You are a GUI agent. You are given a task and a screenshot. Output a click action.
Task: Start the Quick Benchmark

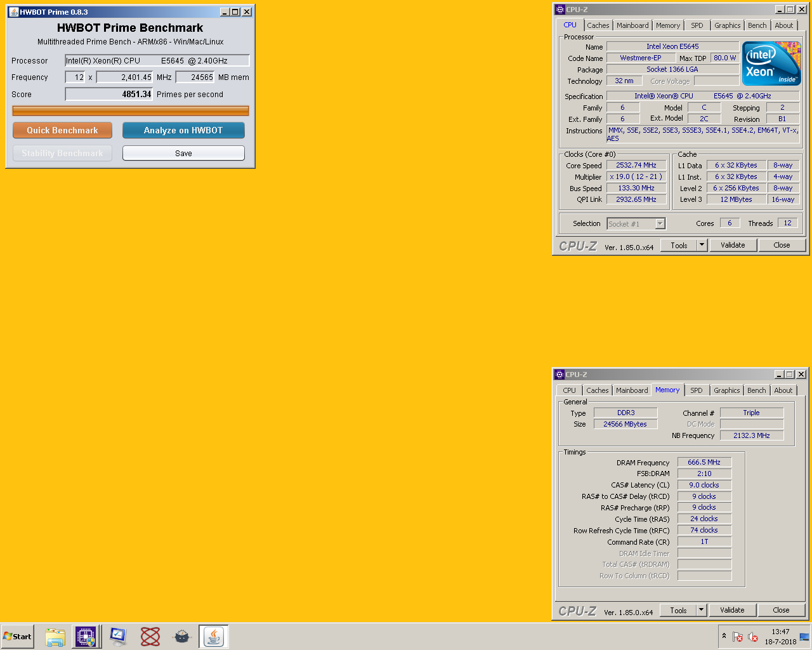click(62, 130)
